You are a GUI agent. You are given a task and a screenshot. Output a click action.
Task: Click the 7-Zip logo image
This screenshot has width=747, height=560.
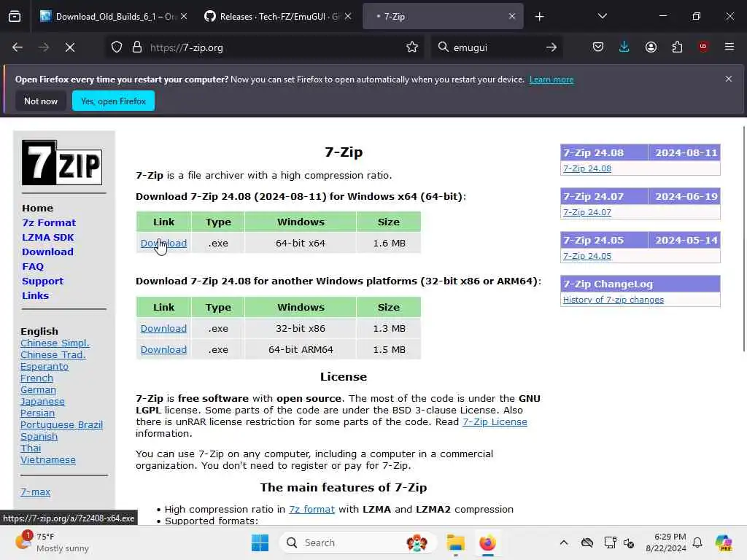coord(62,163)
